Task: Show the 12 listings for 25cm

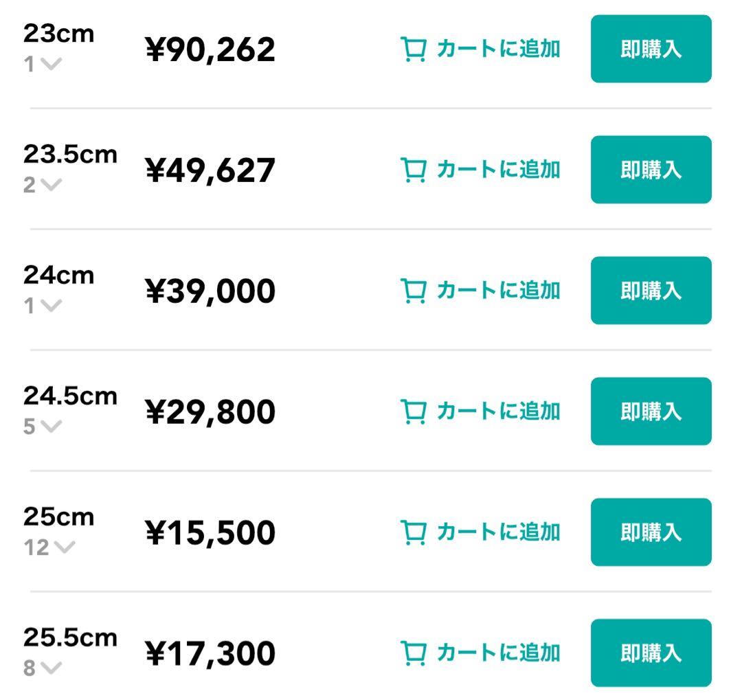Action: [63, 548]
